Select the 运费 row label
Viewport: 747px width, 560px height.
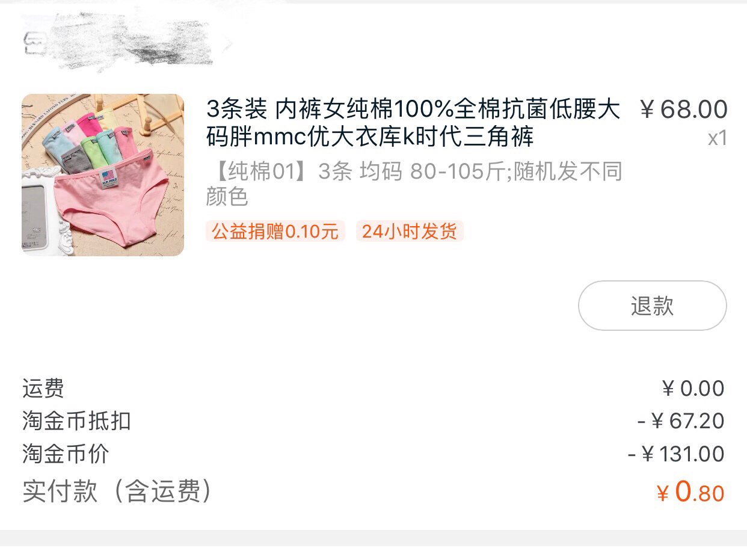pyautogui.click(x=43, y=389)
